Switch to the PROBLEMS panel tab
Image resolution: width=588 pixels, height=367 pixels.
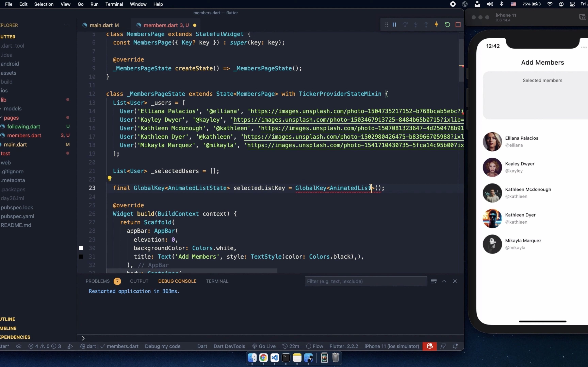point(97,281)
